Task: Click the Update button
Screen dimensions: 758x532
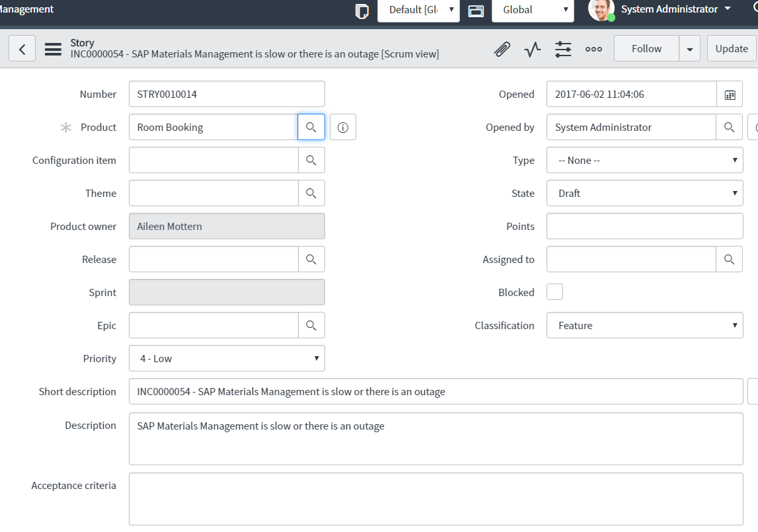Action: (x=732, y=48)
